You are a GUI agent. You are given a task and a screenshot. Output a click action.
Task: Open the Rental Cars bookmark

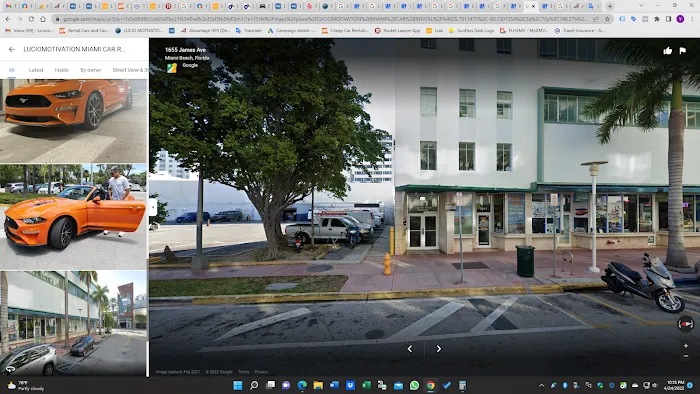tap(84, 31)
